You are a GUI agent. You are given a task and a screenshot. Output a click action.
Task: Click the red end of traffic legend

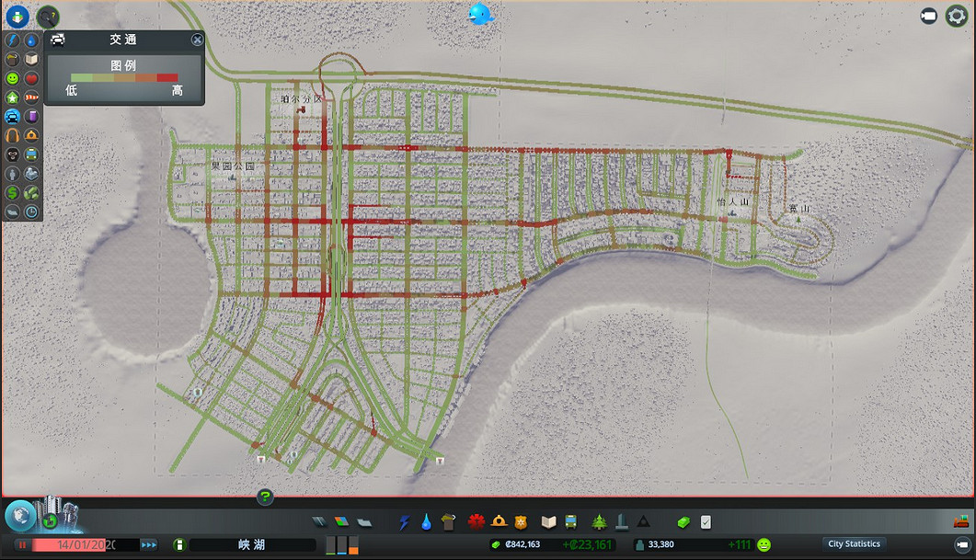coord(167,78)
